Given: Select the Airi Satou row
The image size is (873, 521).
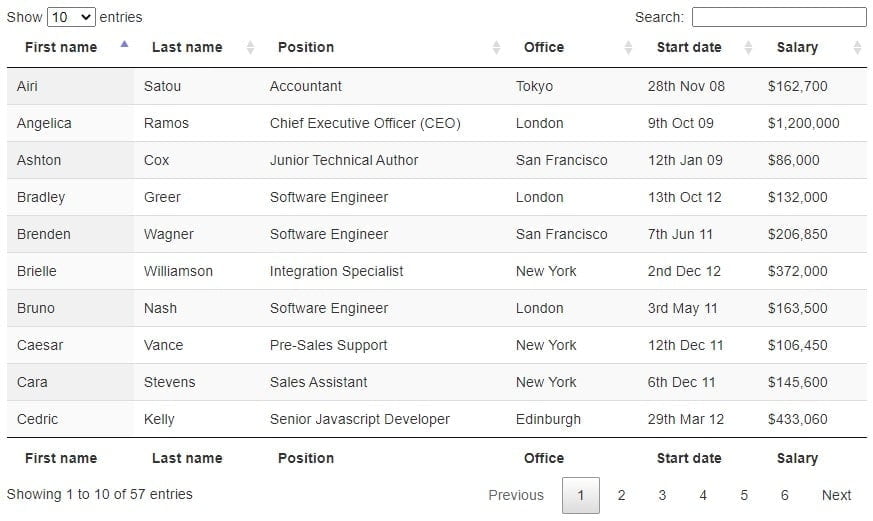Looking at the screenshot, I should (436, 86).
